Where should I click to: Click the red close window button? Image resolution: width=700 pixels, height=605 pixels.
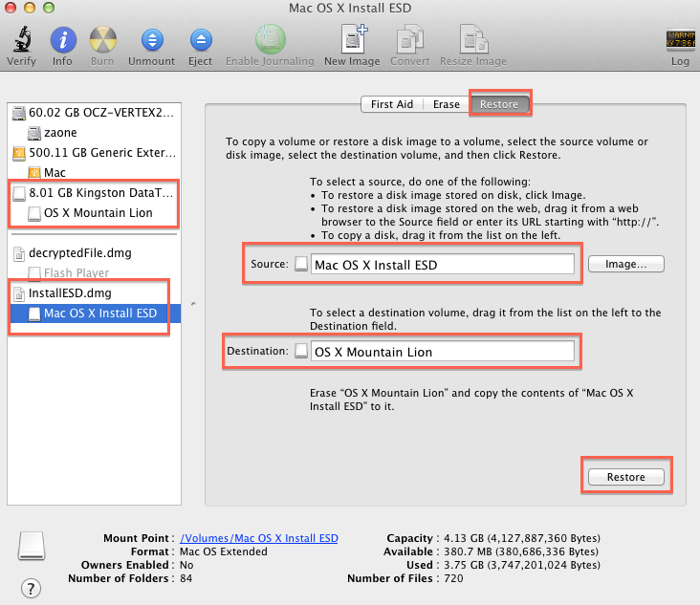[x=10, y=8]
